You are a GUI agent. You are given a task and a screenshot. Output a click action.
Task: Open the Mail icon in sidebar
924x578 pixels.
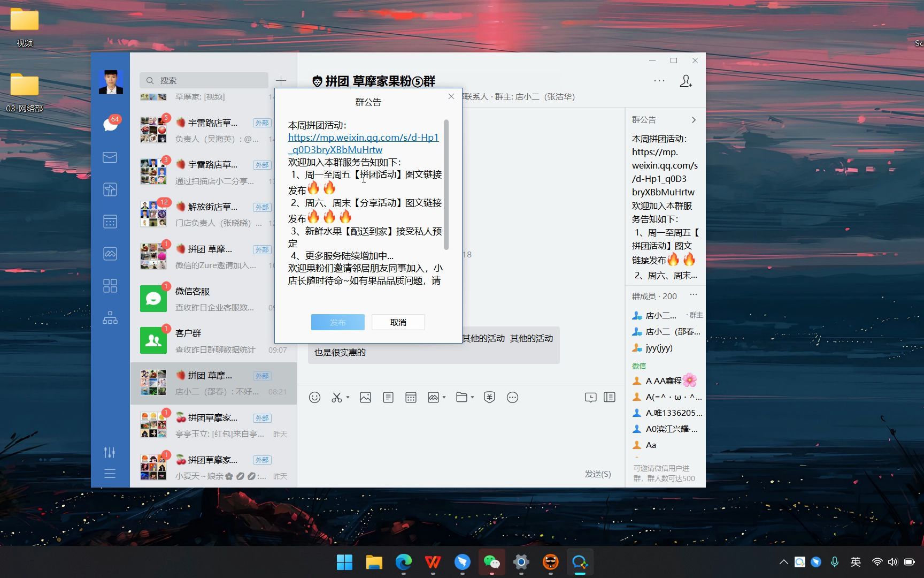pos(110,157)
